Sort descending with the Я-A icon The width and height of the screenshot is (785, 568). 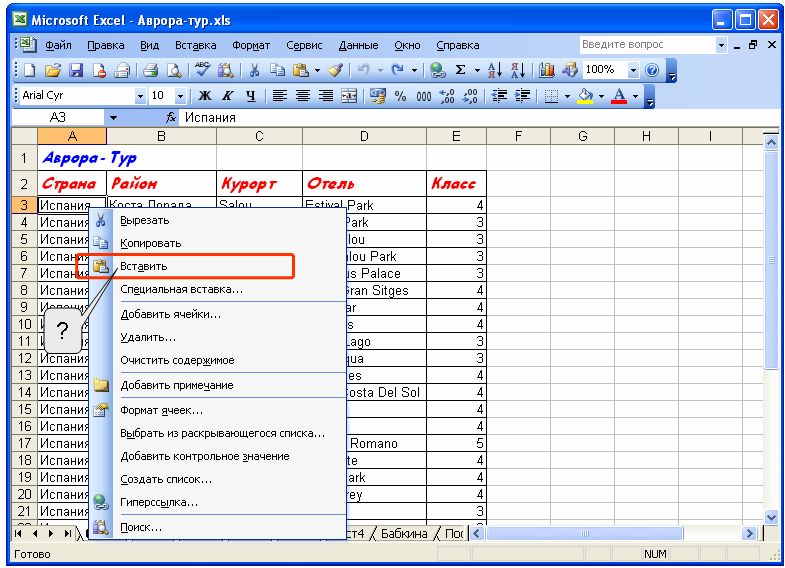[x=518, y=71]
